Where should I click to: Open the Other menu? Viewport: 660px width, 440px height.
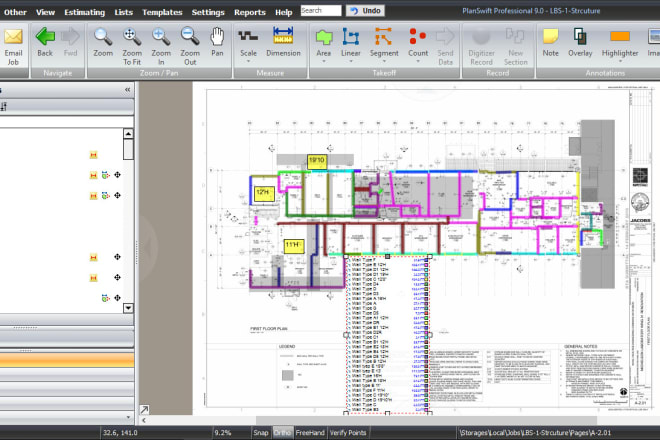15,12
